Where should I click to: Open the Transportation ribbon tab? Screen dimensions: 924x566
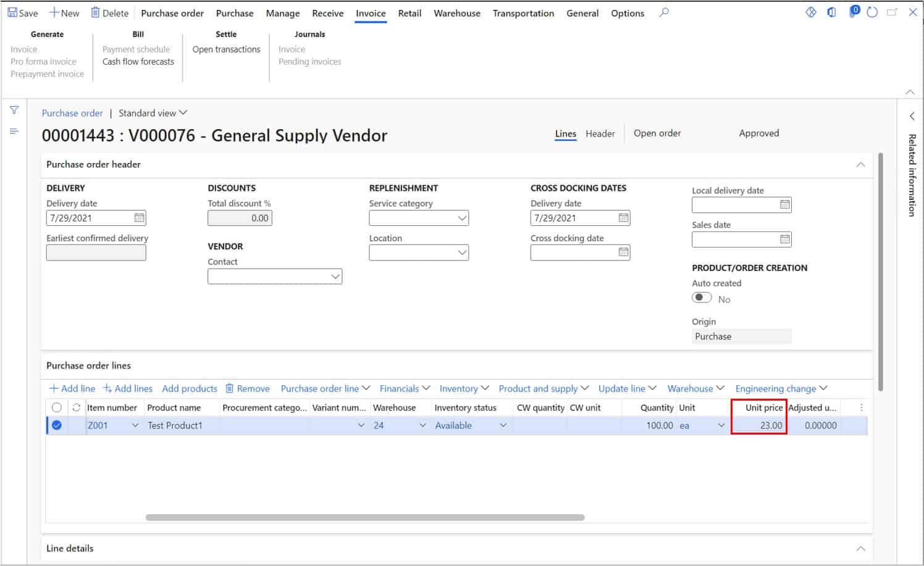(523, 13)
